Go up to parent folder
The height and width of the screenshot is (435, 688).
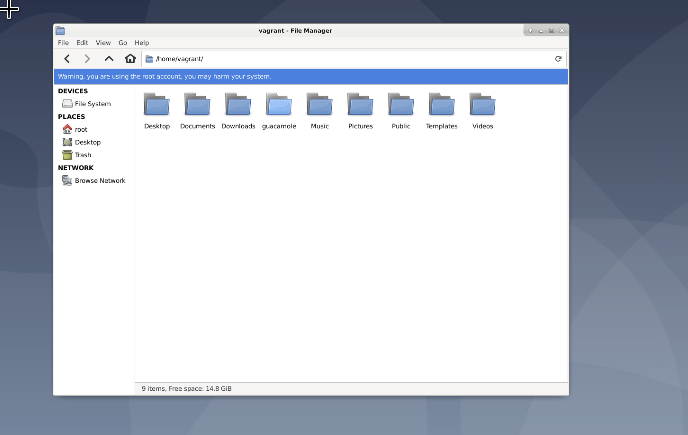pos(109,59)
